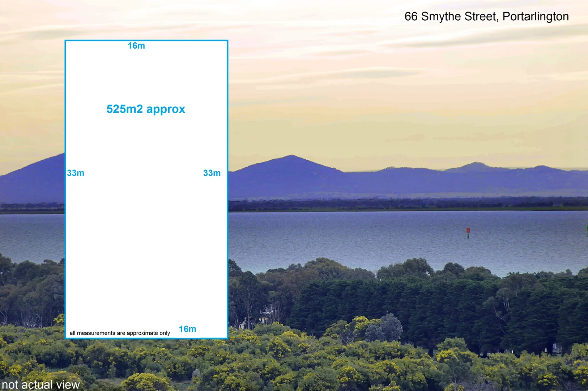Click the left 33m depth label
Image resolution: width=588 pixels, height=391 pixels.
pyautogui.click(x=76, y=173)
